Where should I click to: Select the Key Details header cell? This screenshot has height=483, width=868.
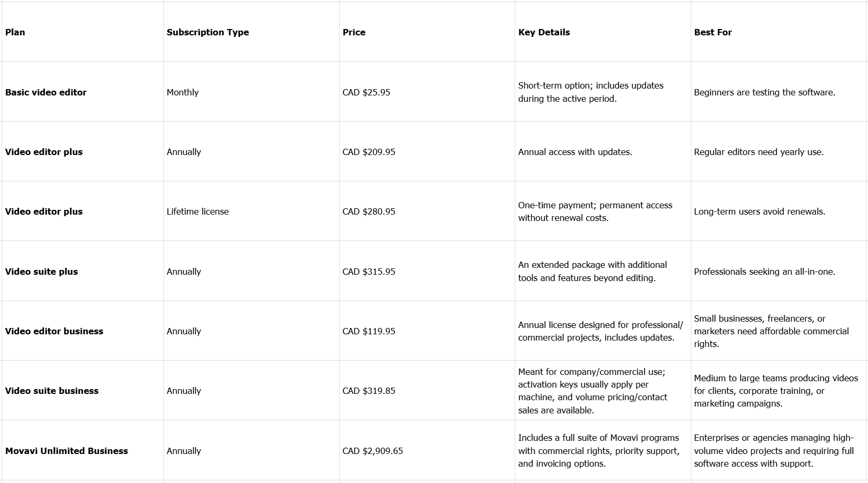(544, 32)
